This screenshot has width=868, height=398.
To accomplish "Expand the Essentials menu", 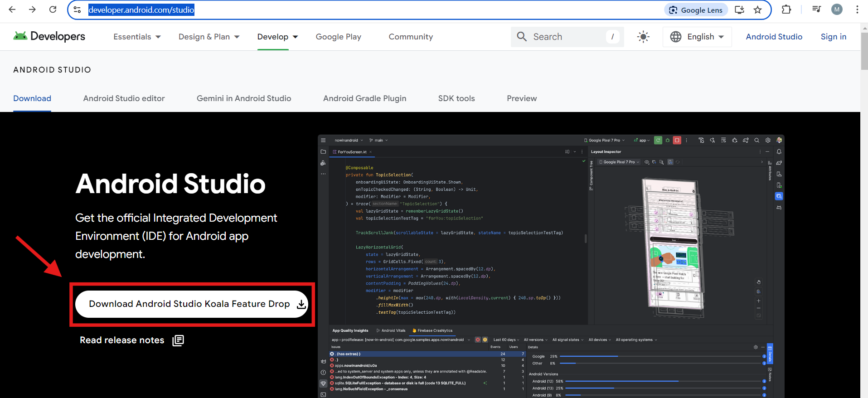I will tap(137, 37).
